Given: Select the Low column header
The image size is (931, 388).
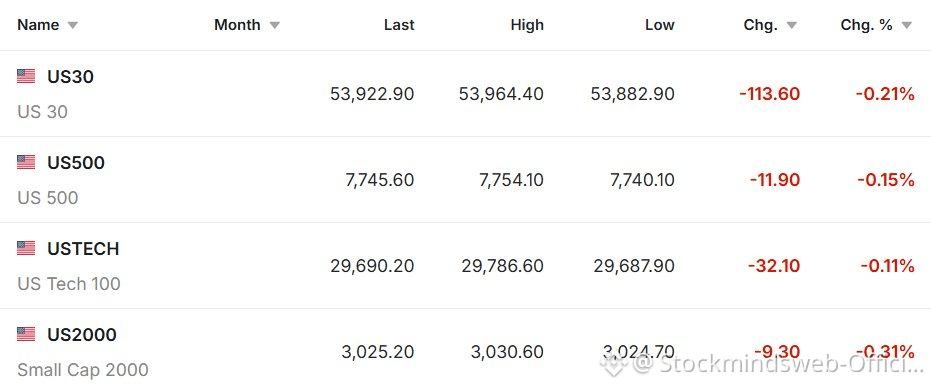Looking at the screenshot, I should 660,25.
